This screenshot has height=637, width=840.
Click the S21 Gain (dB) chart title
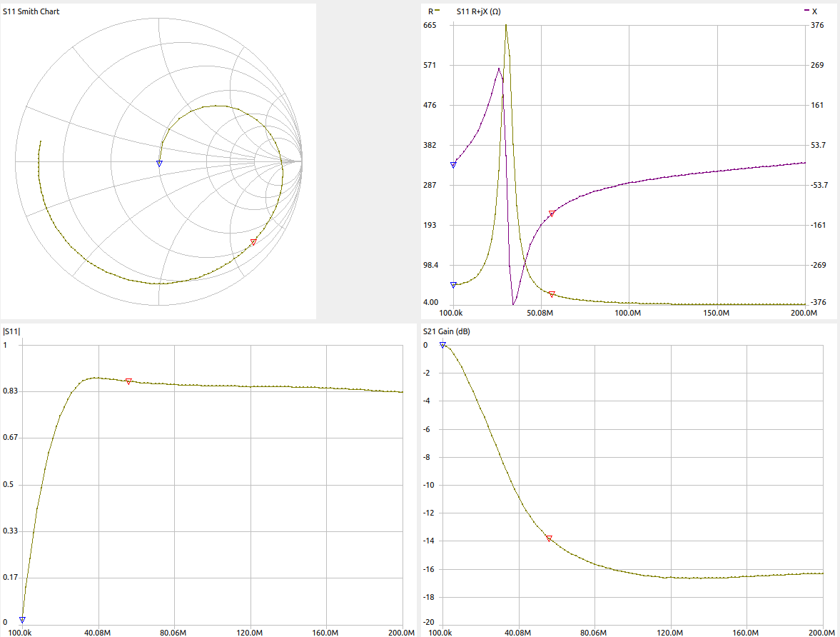tap(446, 331)
